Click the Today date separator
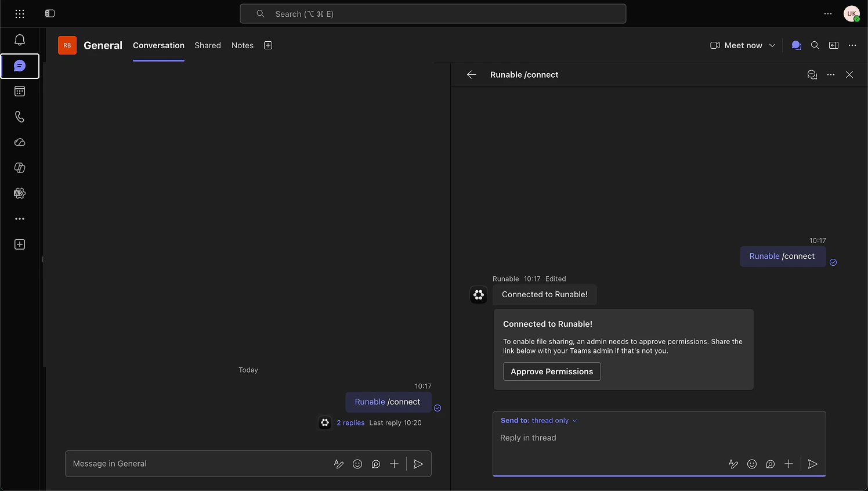 pos(248,370)
